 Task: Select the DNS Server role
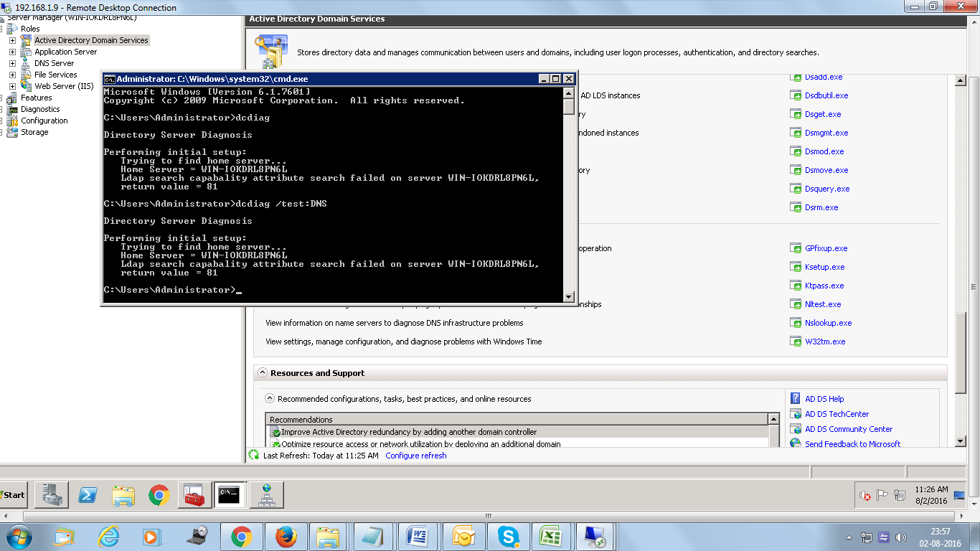(54, 63)
